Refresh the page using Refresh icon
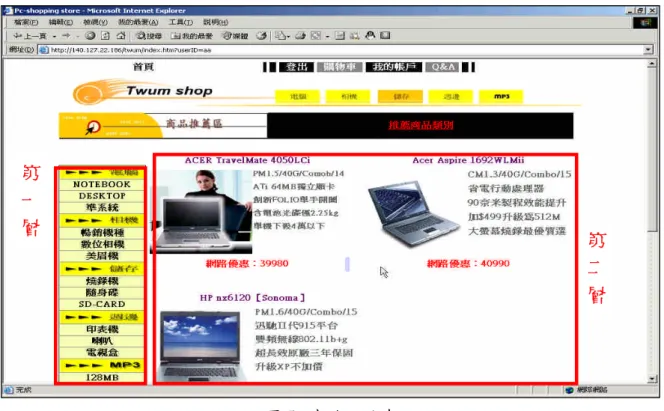This screenshot has width=664, height=411. [x=105, y=36]
